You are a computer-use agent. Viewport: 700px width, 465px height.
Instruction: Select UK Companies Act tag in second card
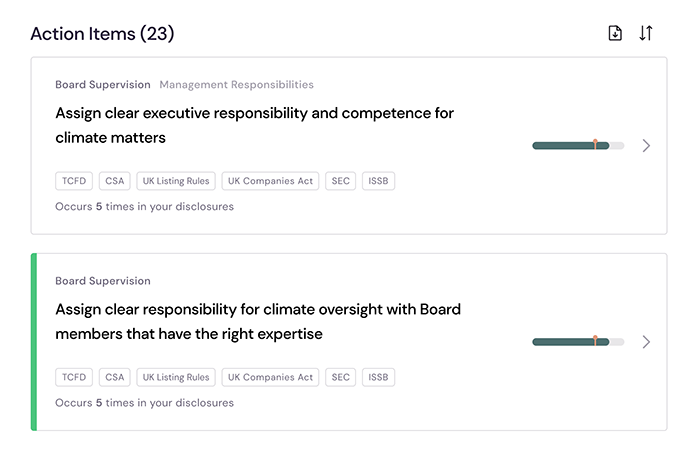[270, 377]
